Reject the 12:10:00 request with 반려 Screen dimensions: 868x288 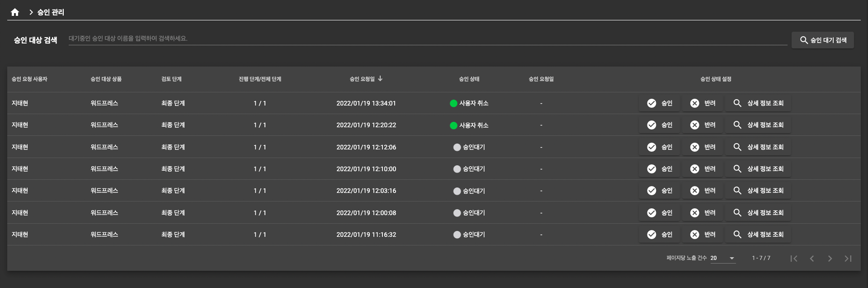click(703, 169)
